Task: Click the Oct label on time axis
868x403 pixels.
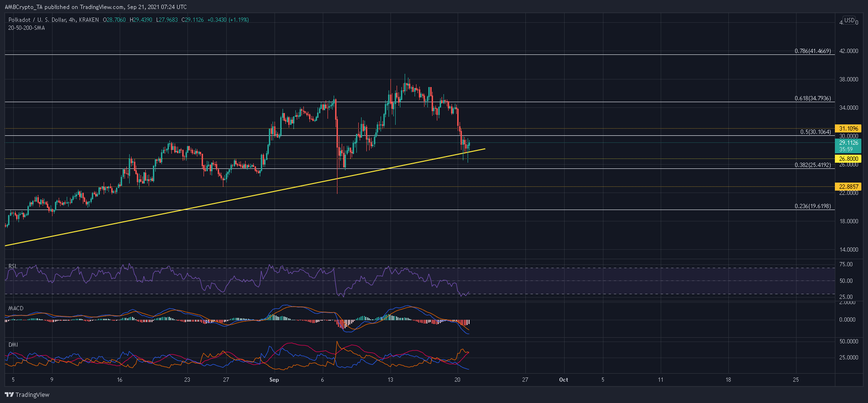Action: coord(564,380)
